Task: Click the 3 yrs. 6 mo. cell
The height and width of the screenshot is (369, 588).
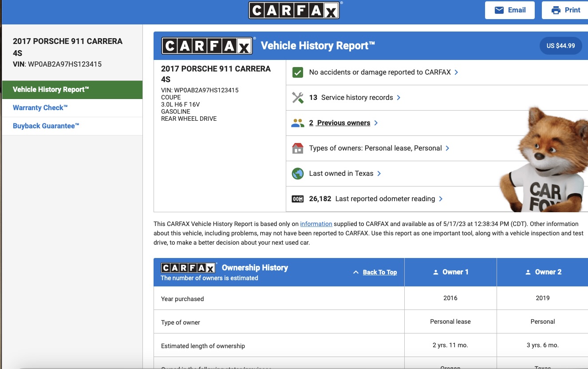Action: click(543, 345)
